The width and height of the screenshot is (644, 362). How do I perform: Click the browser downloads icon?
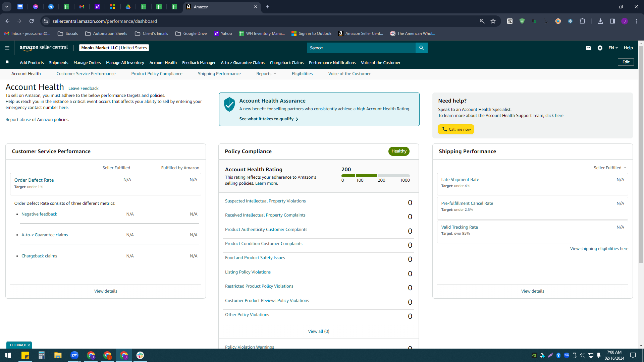tap(600, 21)
